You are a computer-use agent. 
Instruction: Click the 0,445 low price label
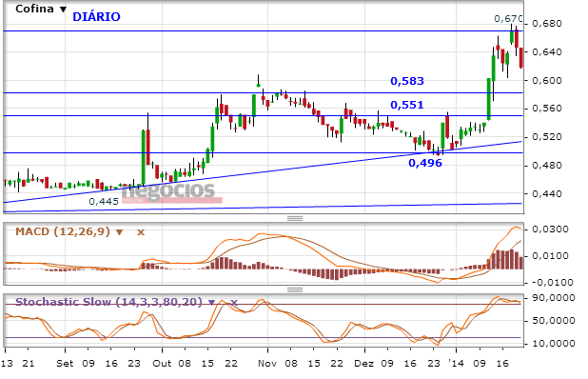point(104,202)
